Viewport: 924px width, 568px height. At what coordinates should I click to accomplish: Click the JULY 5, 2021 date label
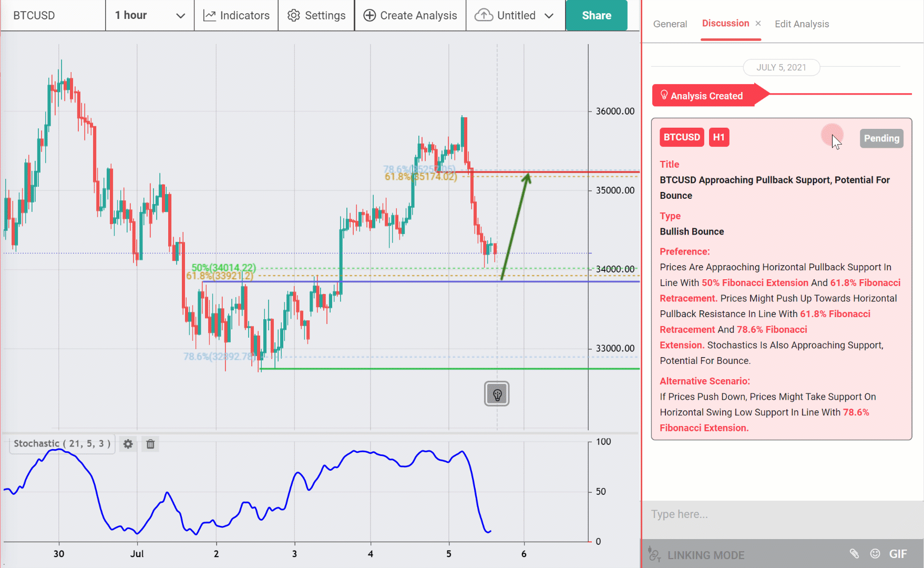click(781, 67)
